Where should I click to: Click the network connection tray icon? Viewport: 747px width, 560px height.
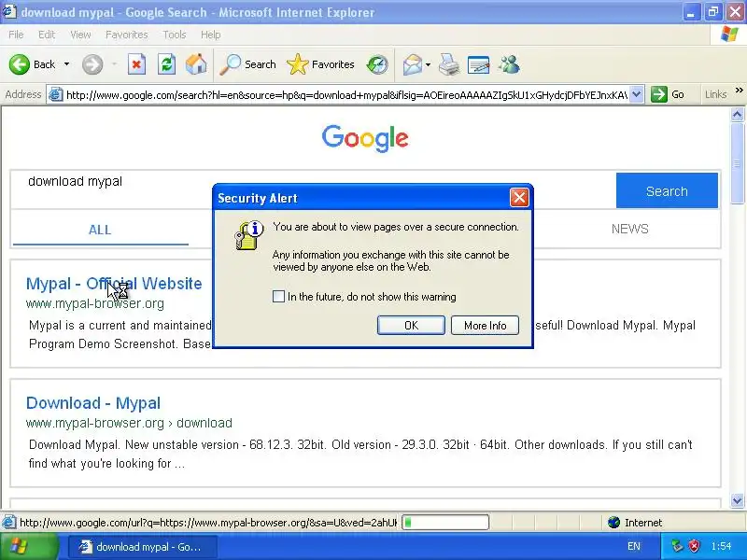click(x=677, y=546)
